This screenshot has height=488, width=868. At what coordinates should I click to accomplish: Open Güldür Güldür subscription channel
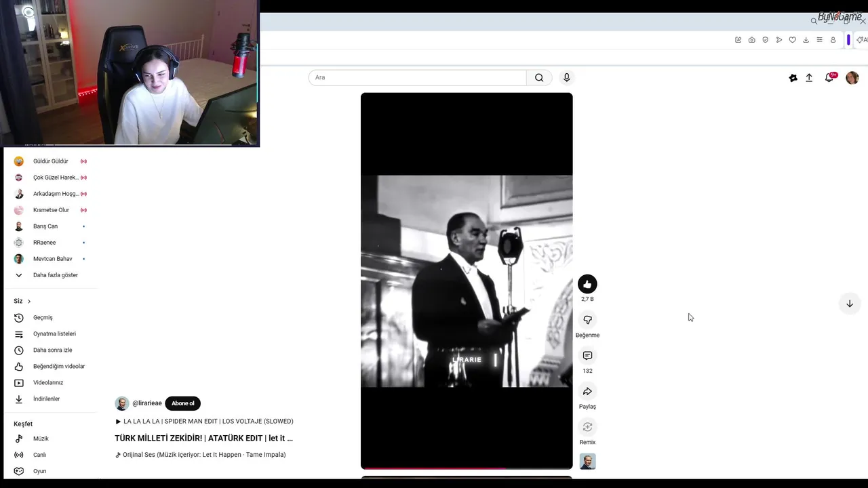click(x=50, y=161)
